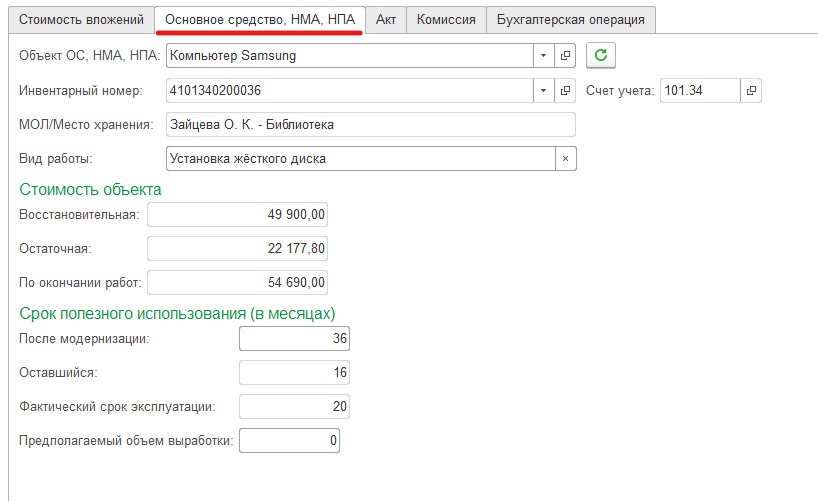The image size is (818, 501).
Task: Click the Вид работы text field
Action: point(359,159)
